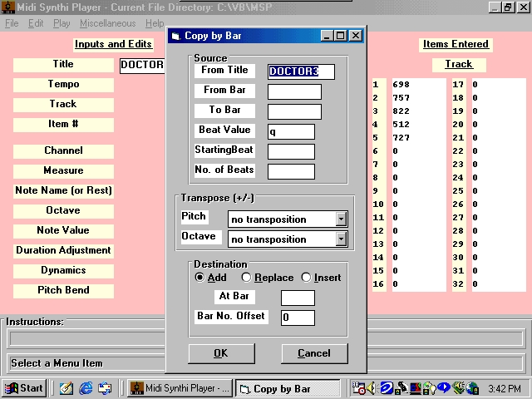Viewport: 532px width, 399px height.
Task: Click the speaker volume tray icon
Action: 372,388
